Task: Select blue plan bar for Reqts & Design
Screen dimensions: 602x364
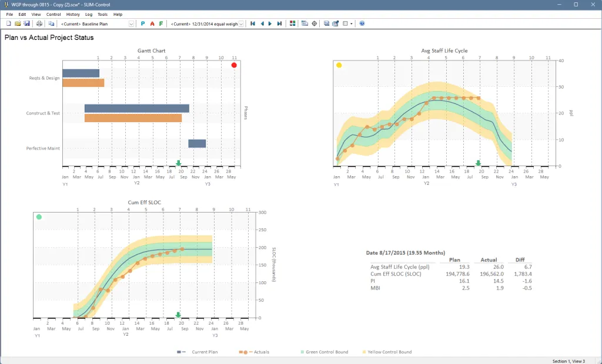Action: coord(81,73)
